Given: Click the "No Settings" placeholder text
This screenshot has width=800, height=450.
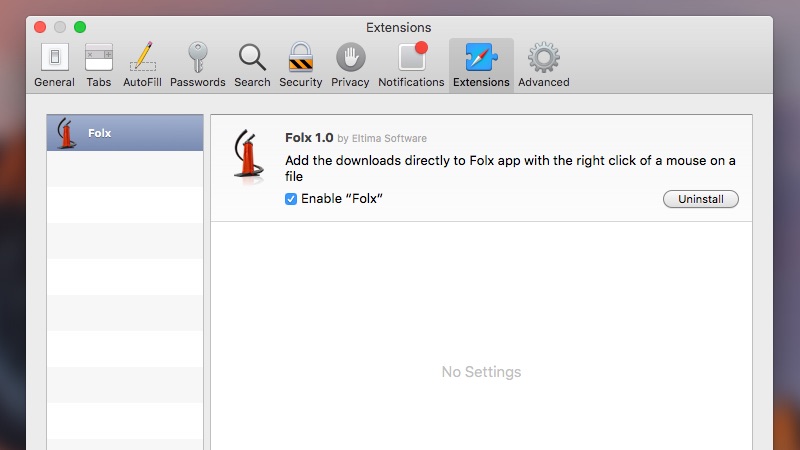Looking at the screenshot, I should [x=481, y=372].
